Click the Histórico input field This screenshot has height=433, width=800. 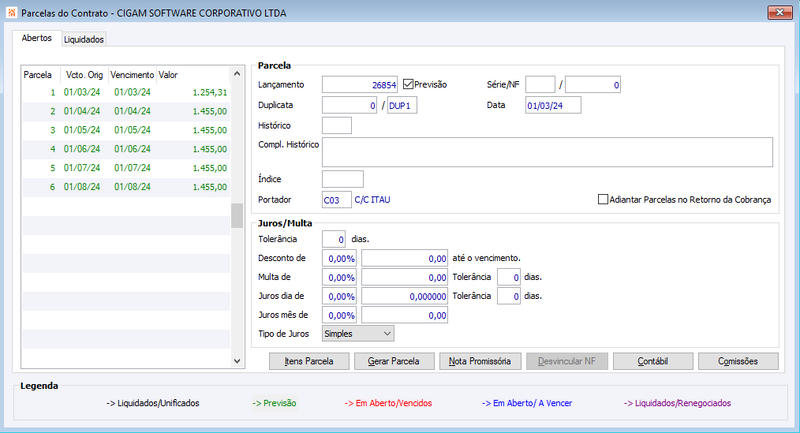coord(337,125)
